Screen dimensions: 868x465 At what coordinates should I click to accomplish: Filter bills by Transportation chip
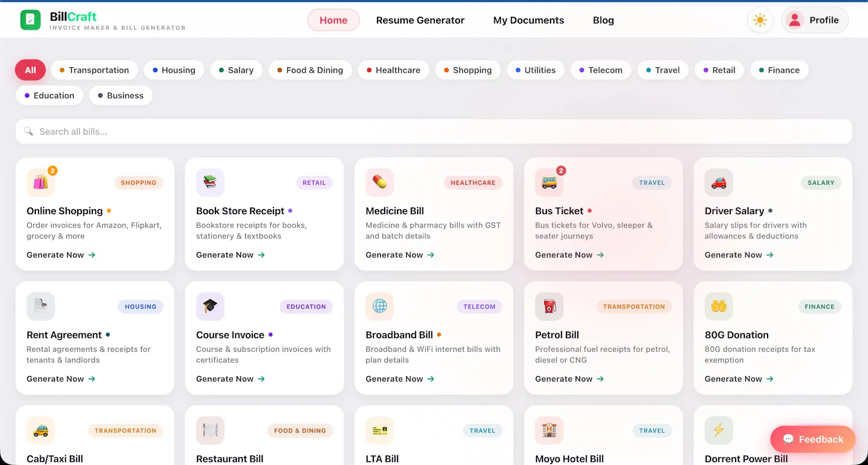(x=94, y=70)
